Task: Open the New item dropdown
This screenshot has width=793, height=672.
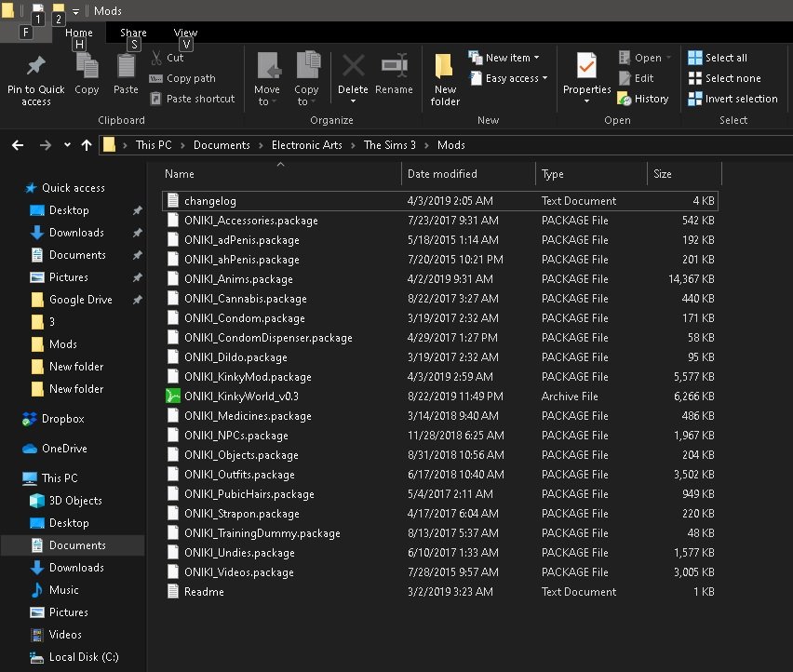Action: click(x=537, y=58)
